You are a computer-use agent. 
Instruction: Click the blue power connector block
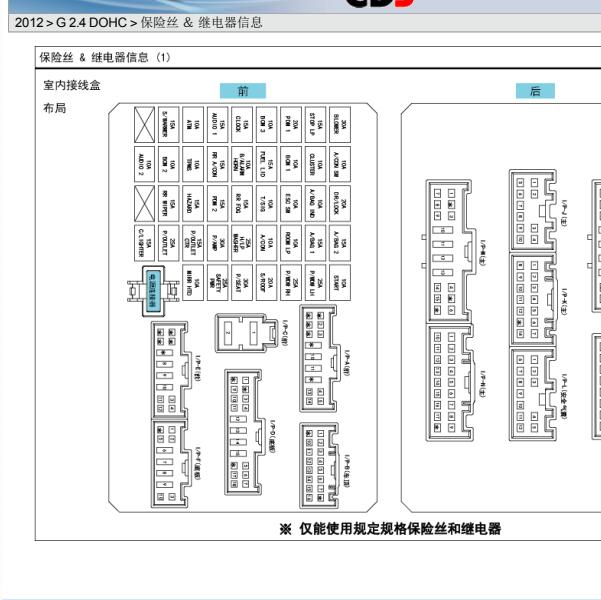153,291
